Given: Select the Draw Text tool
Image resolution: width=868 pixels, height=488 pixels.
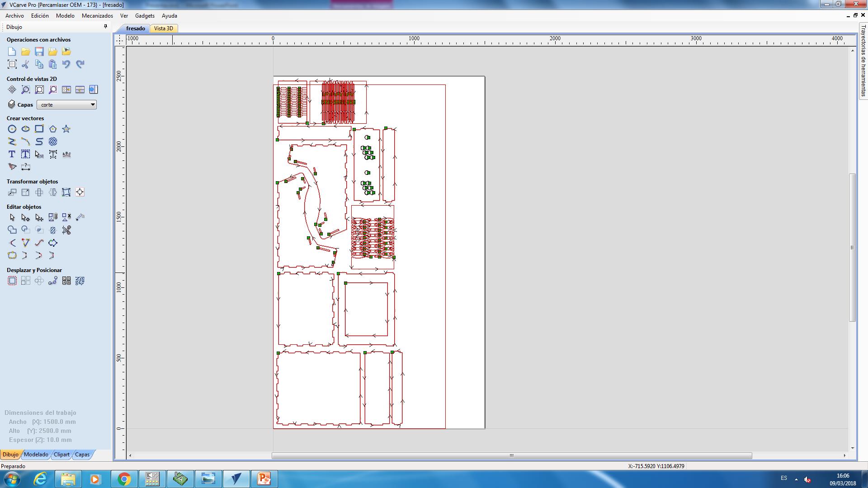Looking at the screenshot, I should [x=12, y=155].
